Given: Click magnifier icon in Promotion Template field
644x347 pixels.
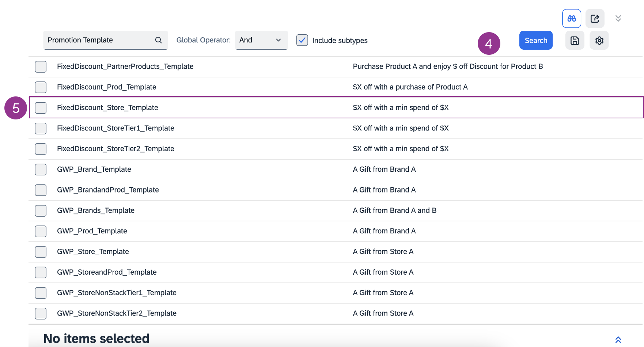Looking at the screenshot, I should [x=158, y=40].
